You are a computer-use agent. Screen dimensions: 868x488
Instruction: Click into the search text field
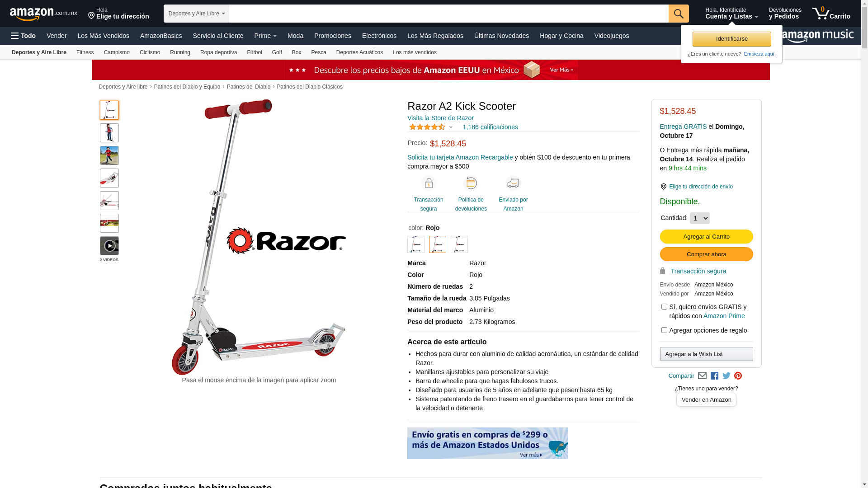(x=448, y=14)
